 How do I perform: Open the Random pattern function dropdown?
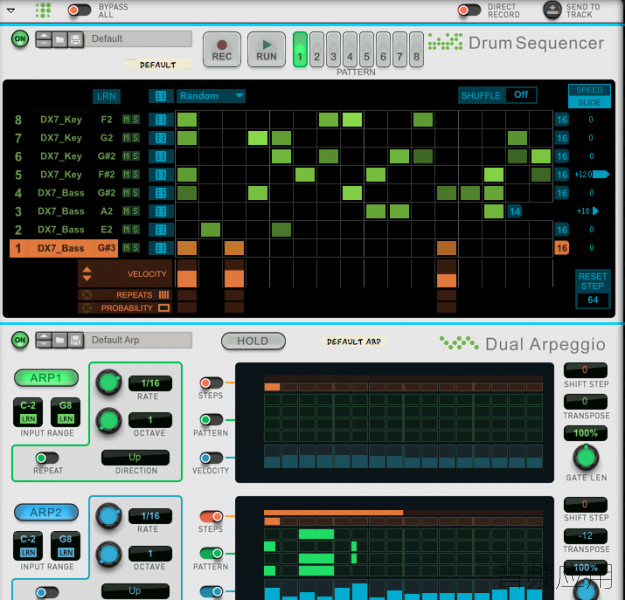pyautogui.click(x=210, y=96)
